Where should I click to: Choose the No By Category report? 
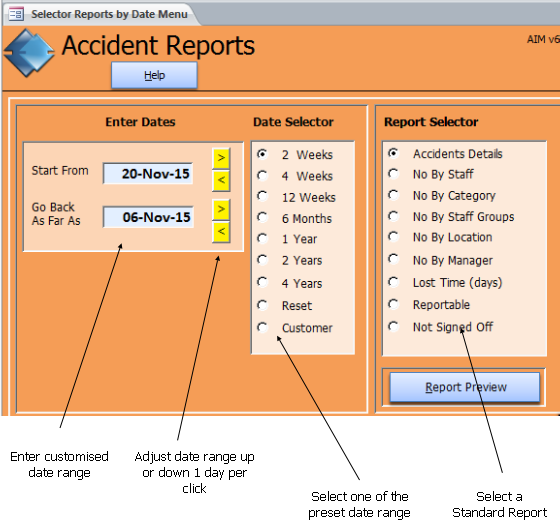tap(442, 195)
